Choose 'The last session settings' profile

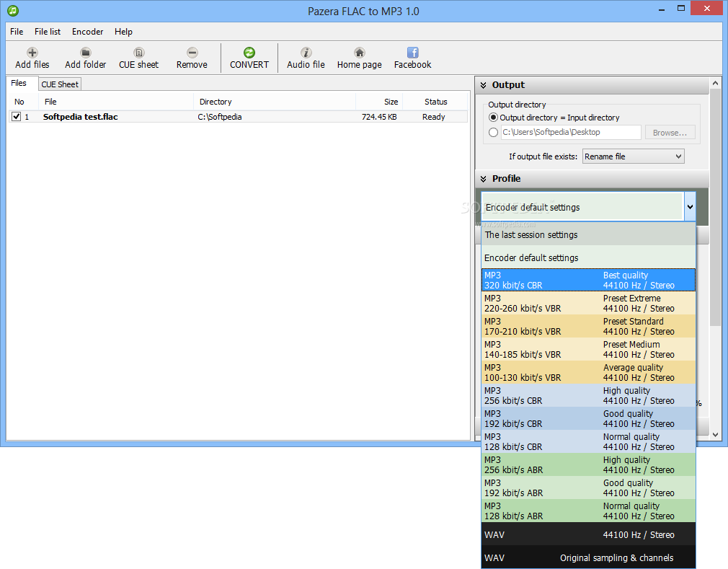coord(588,234)
